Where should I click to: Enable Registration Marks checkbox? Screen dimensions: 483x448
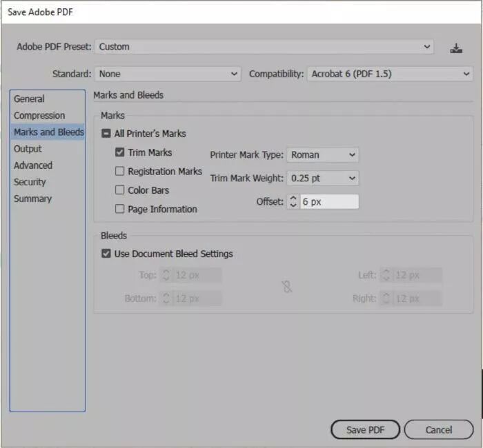click(x=119, y=171)
